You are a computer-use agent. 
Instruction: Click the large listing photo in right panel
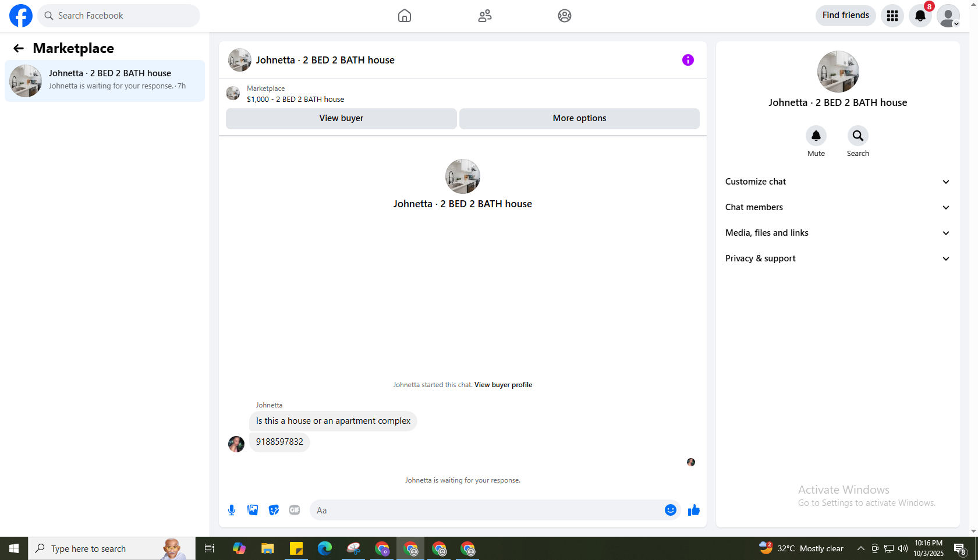pos(838,72)
